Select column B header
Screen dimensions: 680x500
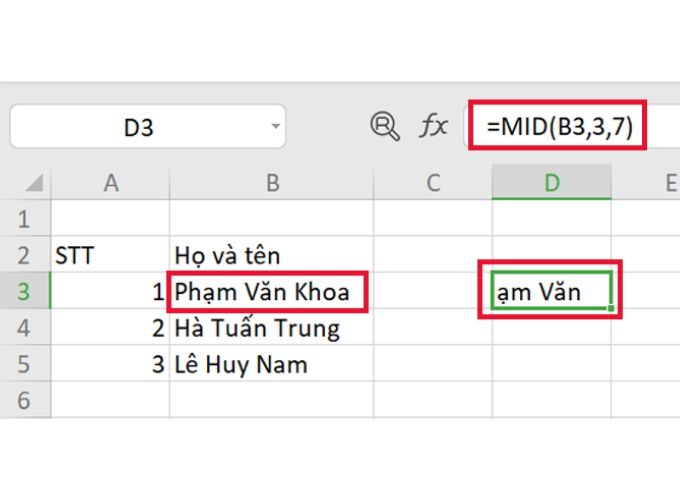point(271,182)
